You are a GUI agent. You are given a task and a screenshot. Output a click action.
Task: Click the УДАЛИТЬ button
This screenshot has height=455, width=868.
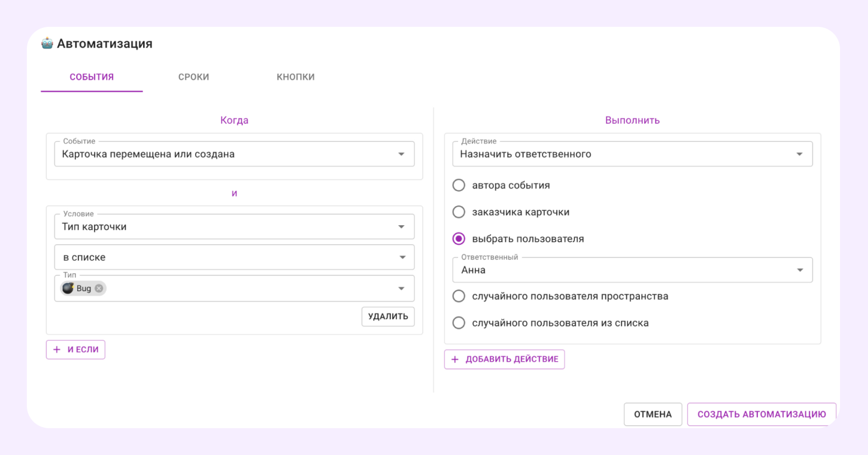point(388,316)
